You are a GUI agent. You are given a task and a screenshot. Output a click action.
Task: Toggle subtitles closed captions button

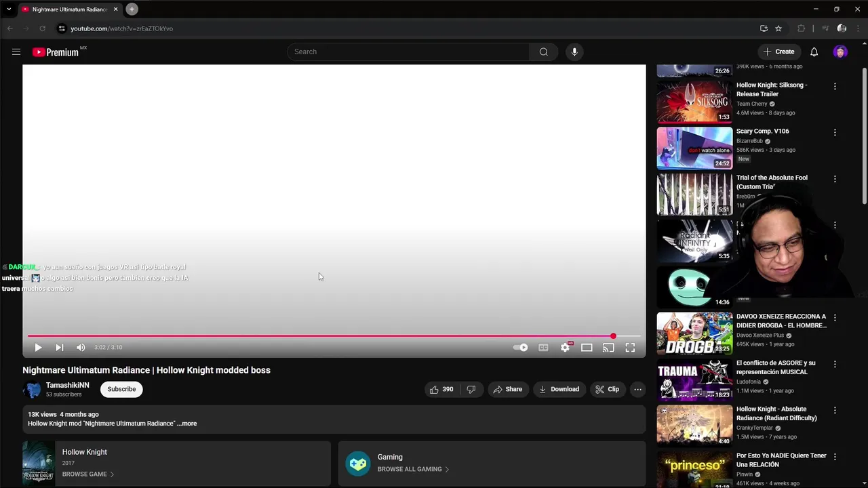tap(543, 347)
